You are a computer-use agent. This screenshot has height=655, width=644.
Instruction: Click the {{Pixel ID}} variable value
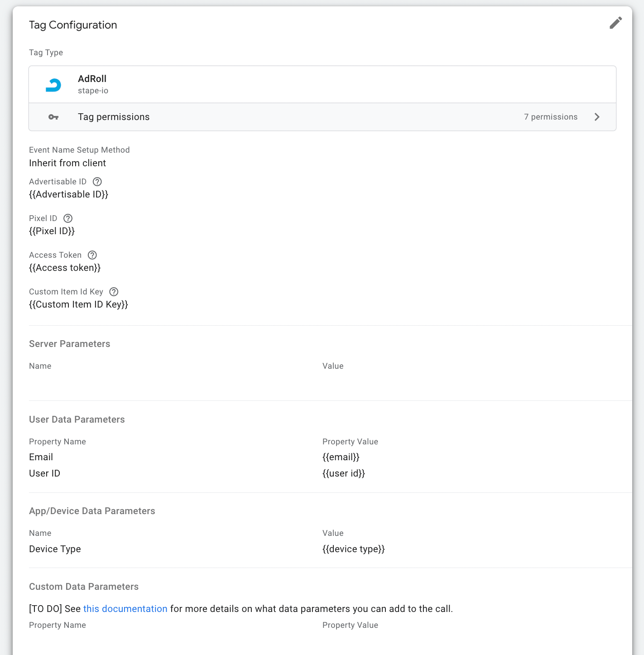[x=52, y=231]
